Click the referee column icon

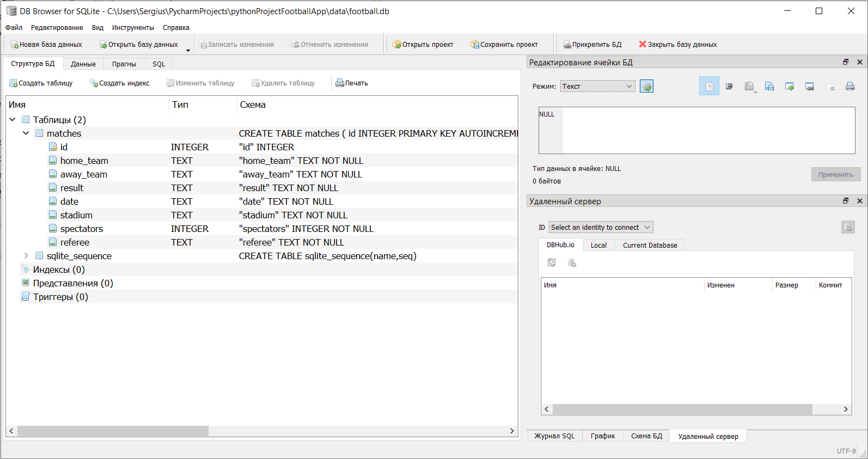tap(53, 242)
